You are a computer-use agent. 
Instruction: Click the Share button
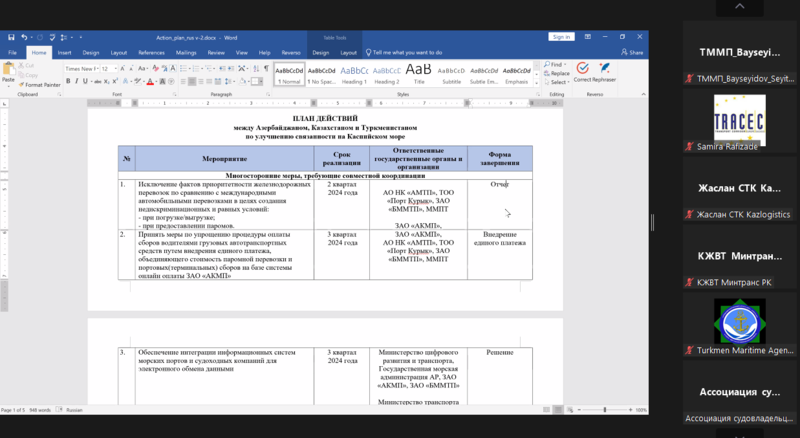632,52
